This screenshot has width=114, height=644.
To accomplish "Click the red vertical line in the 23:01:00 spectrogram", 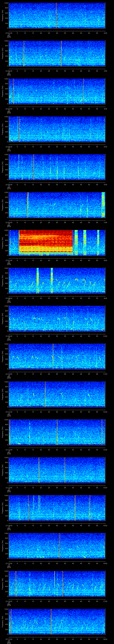I will point(56,16).
